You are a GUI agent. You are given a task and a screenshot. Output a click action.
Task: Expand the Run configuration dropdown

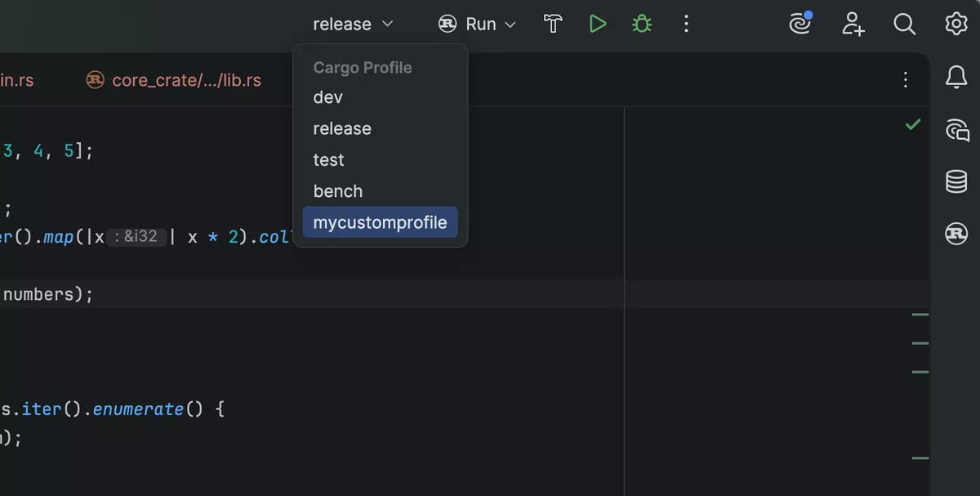pyautogui.click(x=478, y=24)
